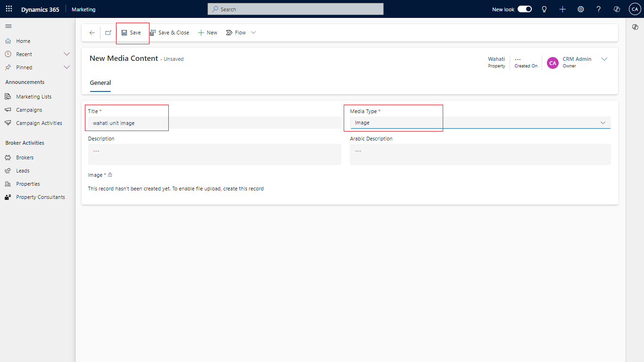Expand the header fields chevron
The height and width of the screenshot is (362, 644).
tap(604, 59)
